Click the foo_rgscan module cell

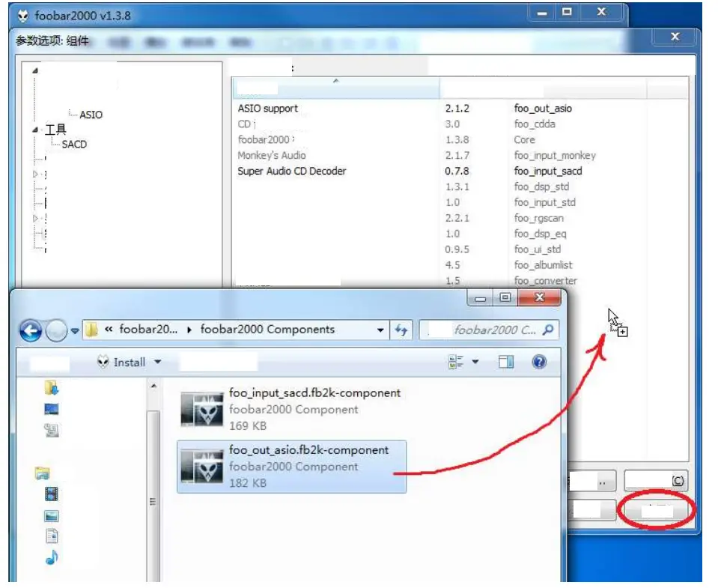pos(538,218)
